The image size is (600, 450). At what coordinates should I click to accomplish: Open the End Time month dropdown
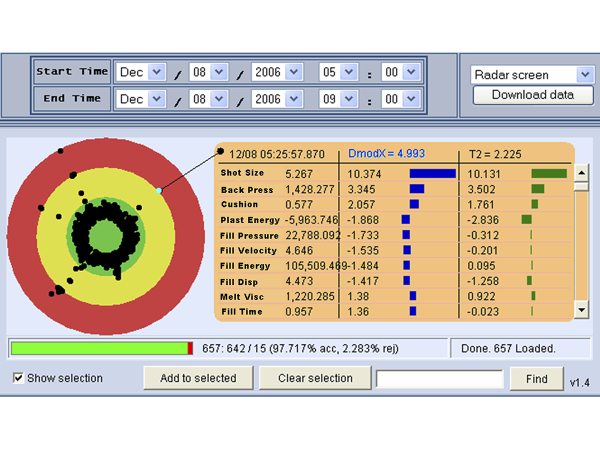(140, 99)
